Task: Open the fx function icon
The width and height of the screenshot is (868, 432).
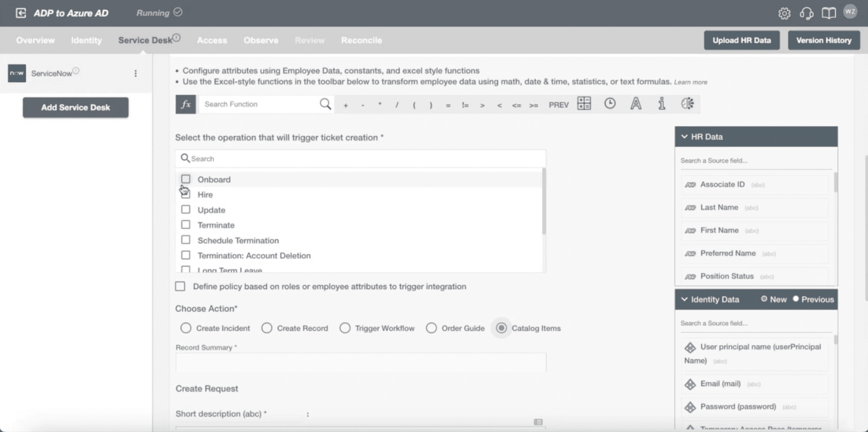Action: click(186, 104)
